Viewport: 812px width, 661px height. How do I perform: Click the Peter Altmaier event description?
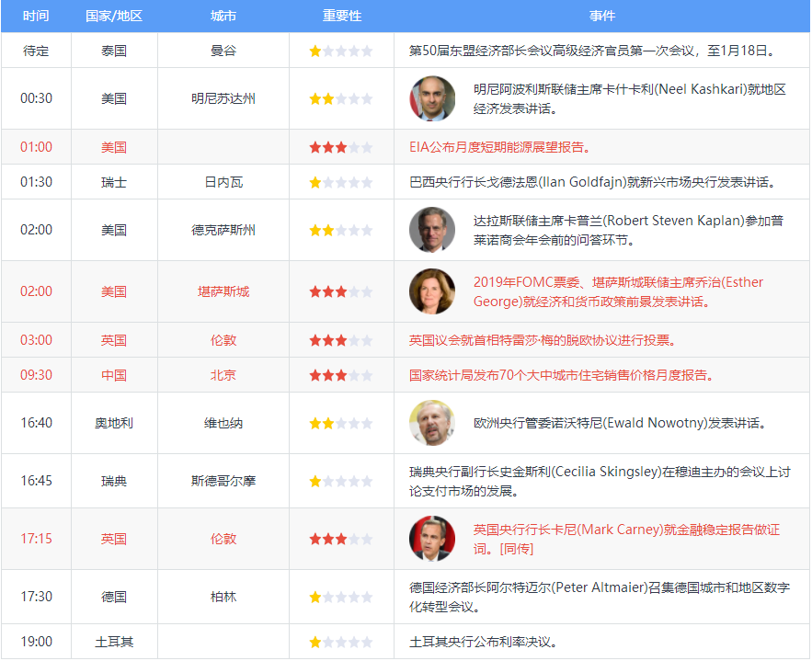(600, 597)
